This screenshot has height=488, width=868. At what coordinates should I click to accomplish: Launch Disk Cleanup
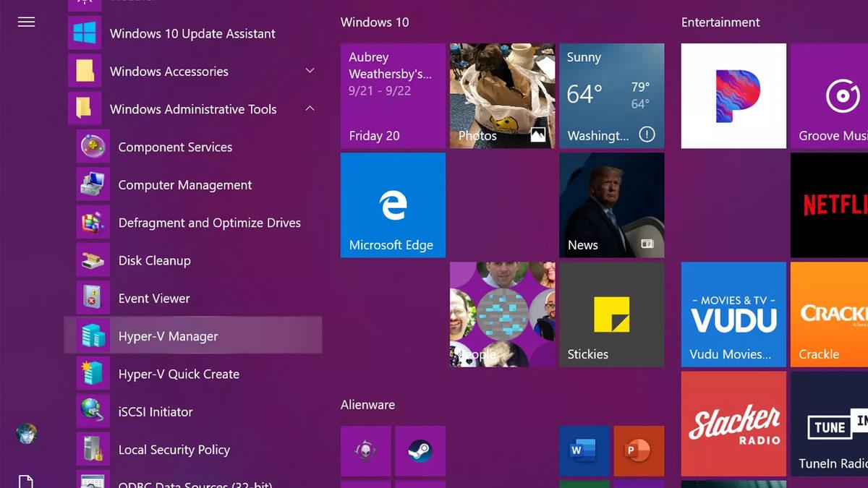tap(154, 260)
